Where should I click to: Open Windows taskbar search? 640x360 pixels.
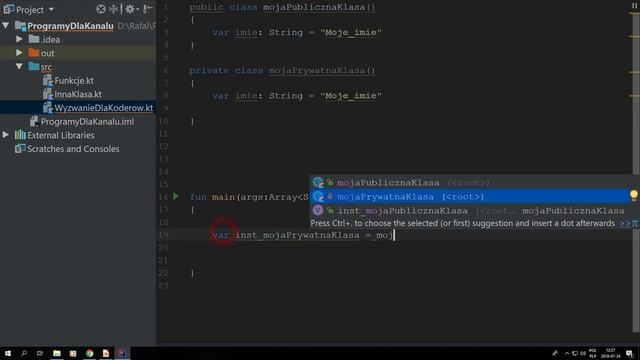pos(24,353)
